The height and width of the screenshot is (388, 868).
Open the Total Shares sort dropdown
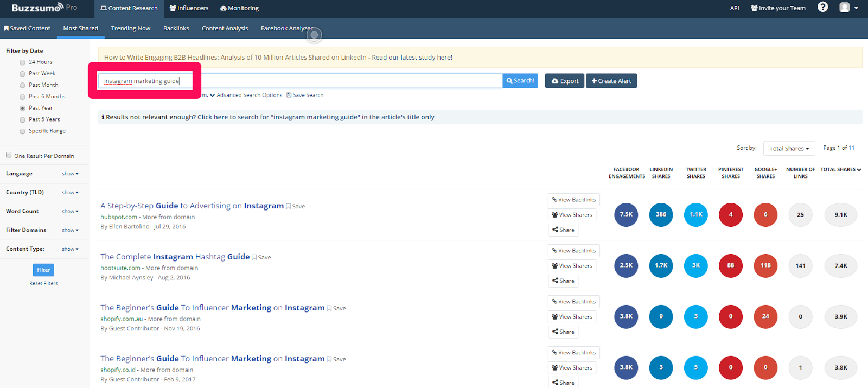(x=789, y=148)
